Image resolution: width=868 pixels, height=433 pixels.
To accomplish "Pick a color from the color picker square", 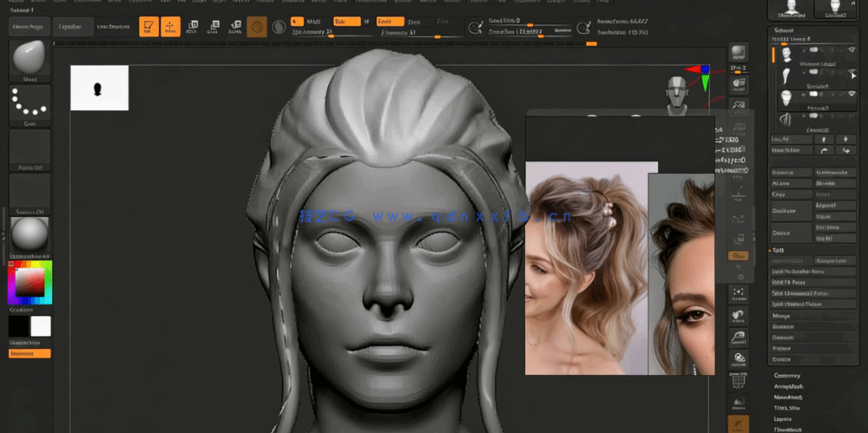I will [31, 283].
